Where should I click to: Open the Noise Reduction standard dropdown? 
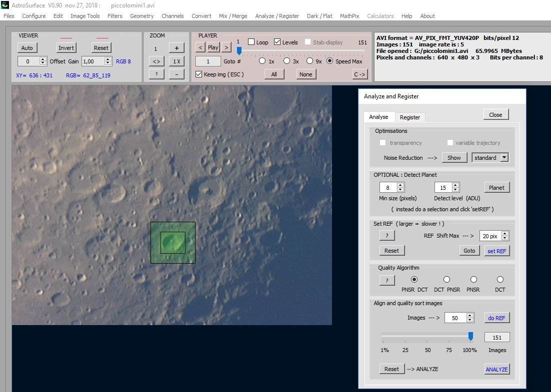[504, 158]
